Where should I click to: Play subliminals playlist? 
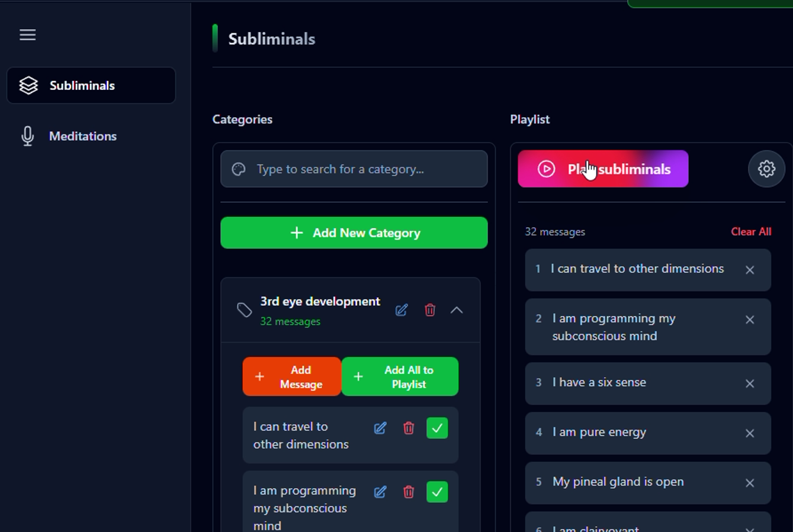[603, 169]
